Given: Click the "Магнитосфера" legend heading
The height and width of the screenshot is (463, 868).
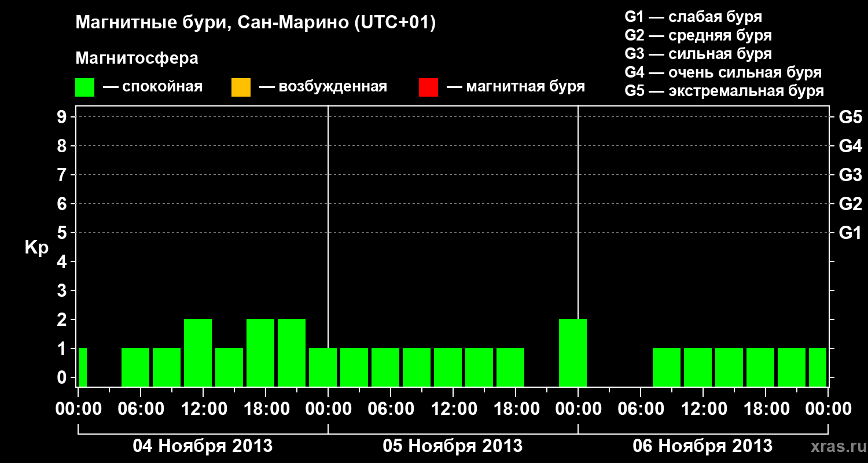Looking at the screenshot, I should 137,58.
